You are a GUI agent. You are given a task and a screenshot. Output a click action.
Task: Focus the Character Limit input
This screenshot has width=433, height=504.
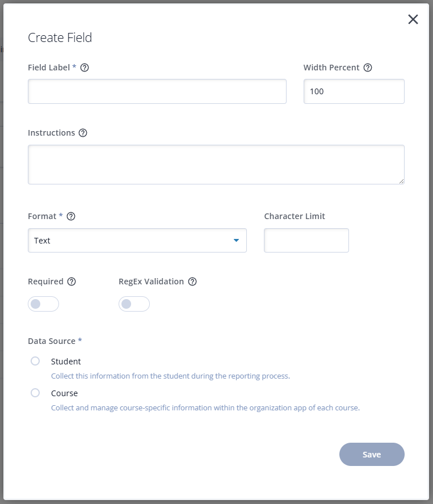(306, 241)
